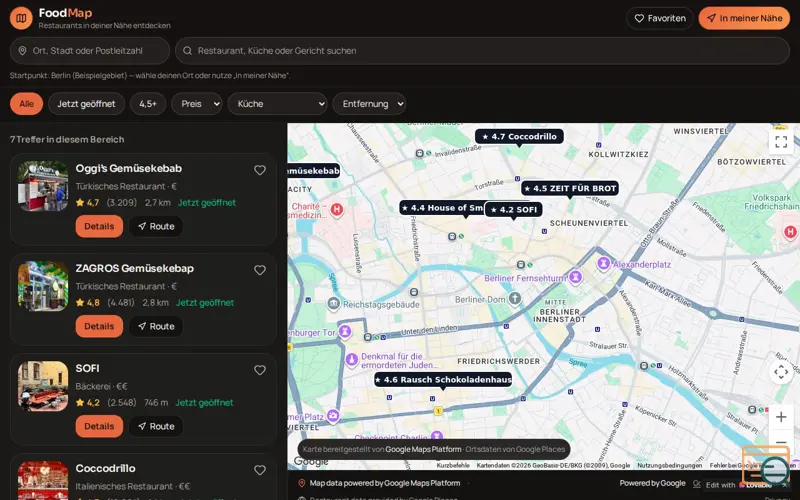Screen dimensions: 800x500
Task: Click Oggi's Gemüsekebab restaurant title
Action: 129,168
